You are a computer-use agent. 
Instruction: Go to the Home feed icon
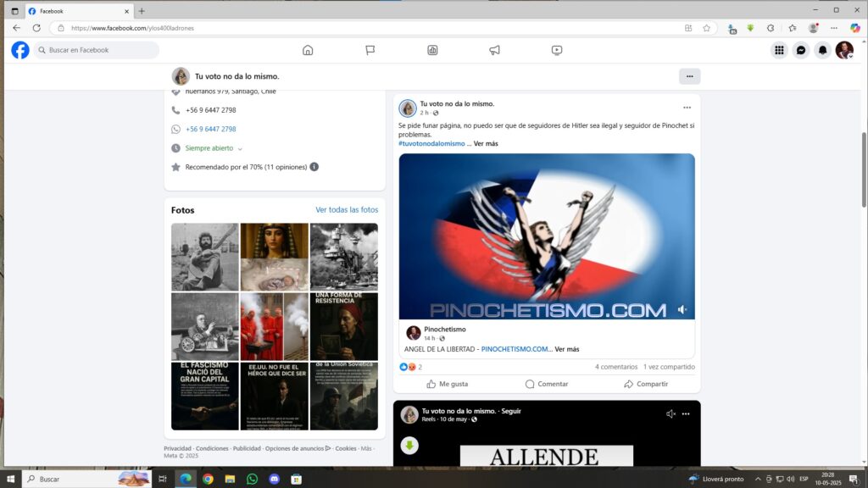tap(308, 50)
